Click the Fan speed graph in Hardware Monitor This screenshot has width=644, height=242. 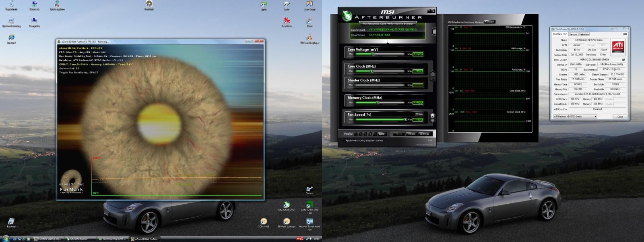tap(489, 79)
